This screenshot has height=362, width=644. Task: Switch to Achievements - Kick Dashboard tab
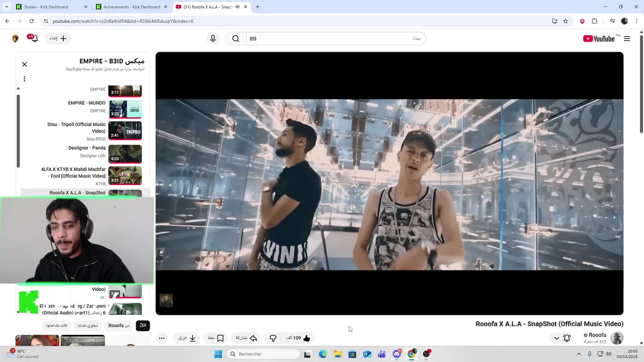click(x=132, y=7)
